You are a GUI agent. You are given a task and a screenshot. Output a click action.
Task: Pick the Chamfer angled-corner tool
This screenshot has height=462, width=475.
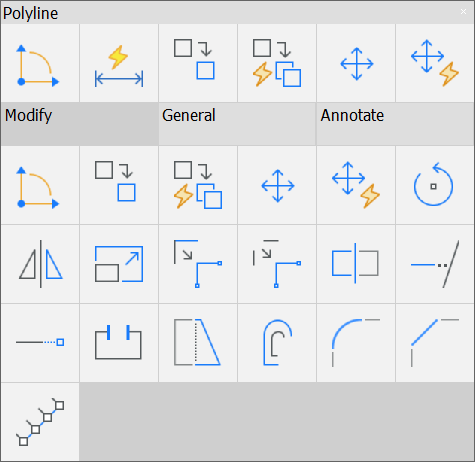[435, 343]
